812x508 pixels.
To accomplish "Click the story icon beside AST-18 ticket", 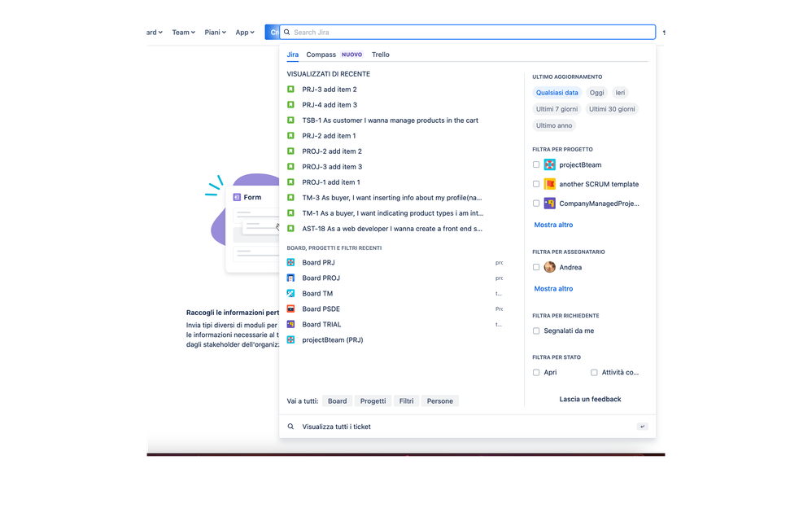I will tap(291, 229).
